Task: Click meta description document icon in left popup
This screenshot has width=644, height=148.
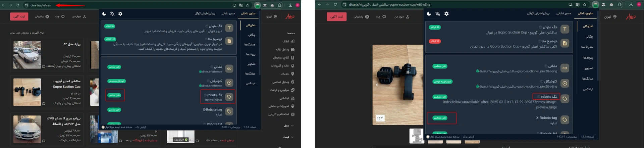Action: 229,41
